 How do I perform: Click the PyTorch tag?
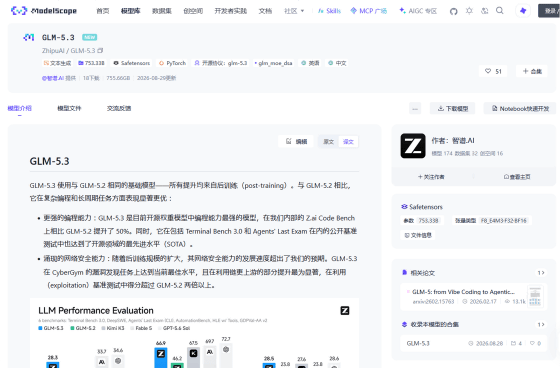[x=172, y=63]
